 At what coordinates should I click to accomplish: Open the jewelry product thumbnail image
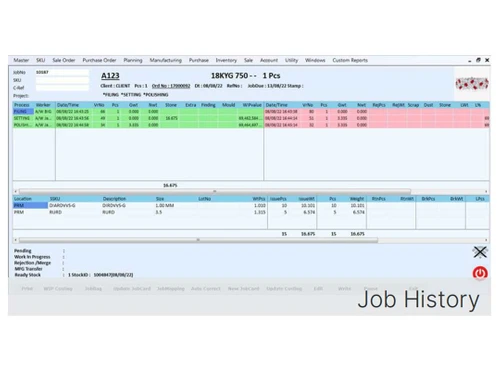click(x=472, y=83)
